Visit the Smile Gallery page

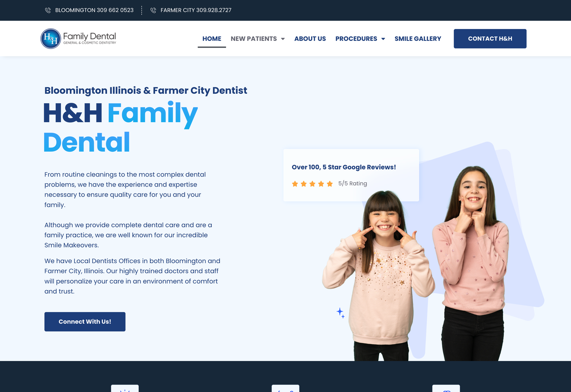click(x=418, y=39)
